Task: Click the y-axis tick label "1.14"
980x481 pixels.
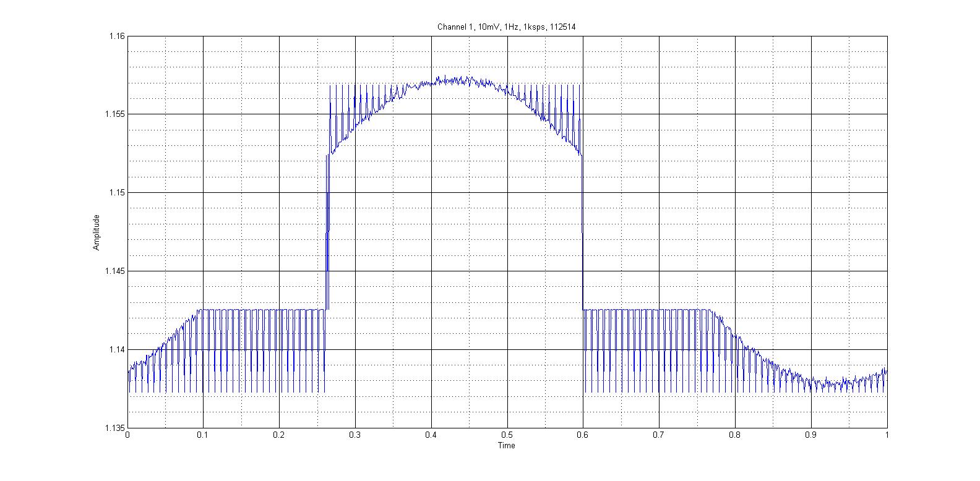Action: [117, 350]
